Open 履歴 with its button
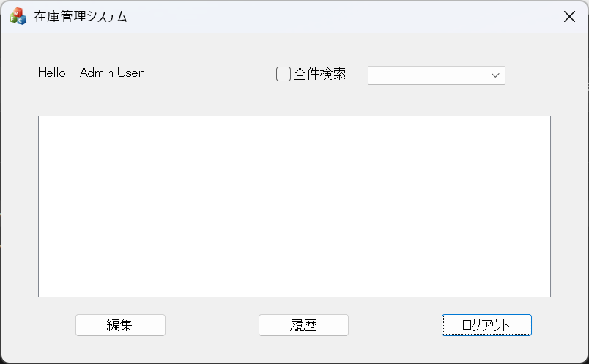 (303, 325)
